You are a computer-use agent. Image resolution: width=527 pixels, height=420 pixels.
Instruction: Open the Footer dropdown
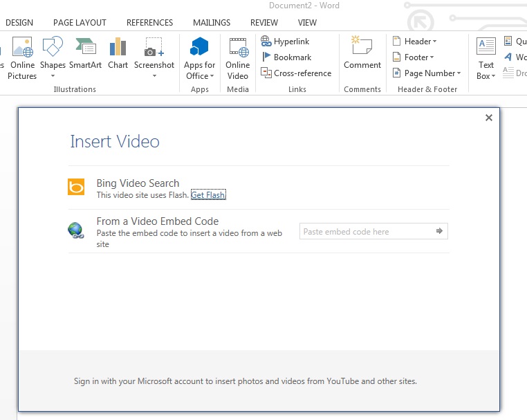(x=414, y=57)
